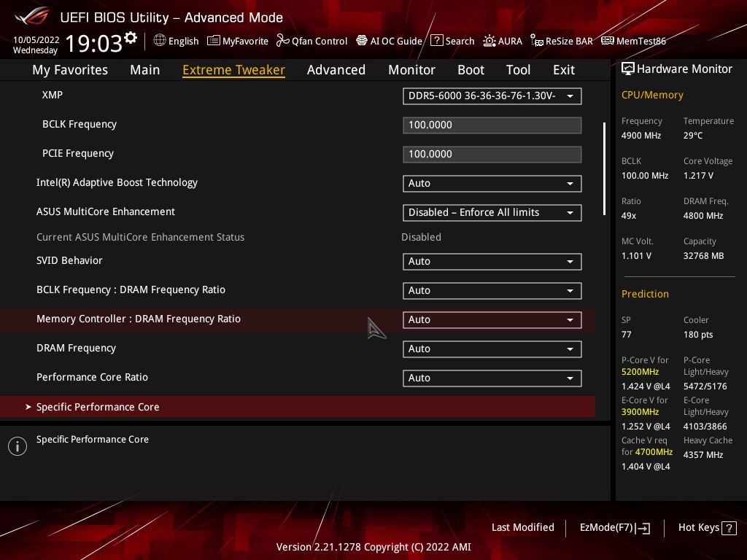Click the Last Modified button

[522, 527]
